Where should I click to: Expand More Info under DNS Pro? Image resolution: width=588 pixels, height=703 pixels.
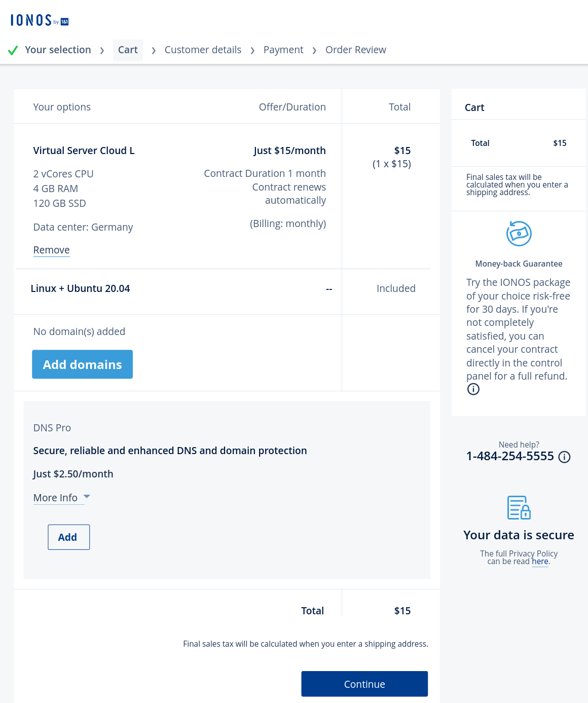[55, 498]
